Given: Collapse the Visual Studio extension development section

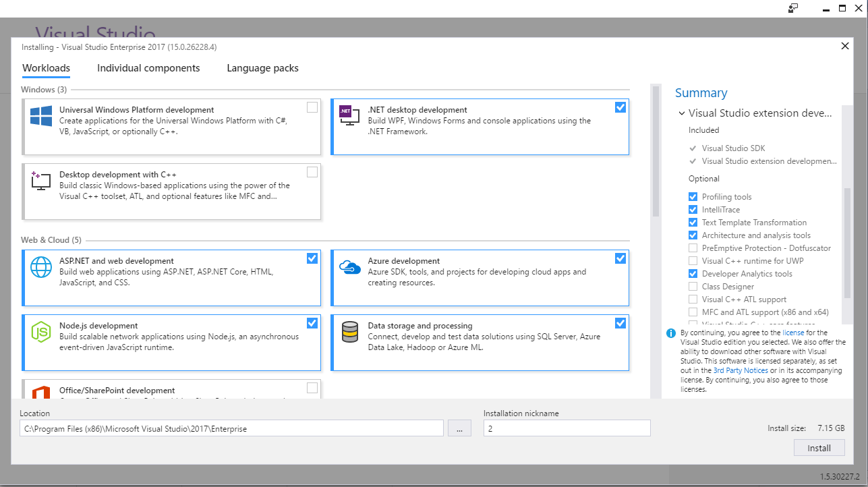Looking at the screenshot, I should (x=681, y=113).
